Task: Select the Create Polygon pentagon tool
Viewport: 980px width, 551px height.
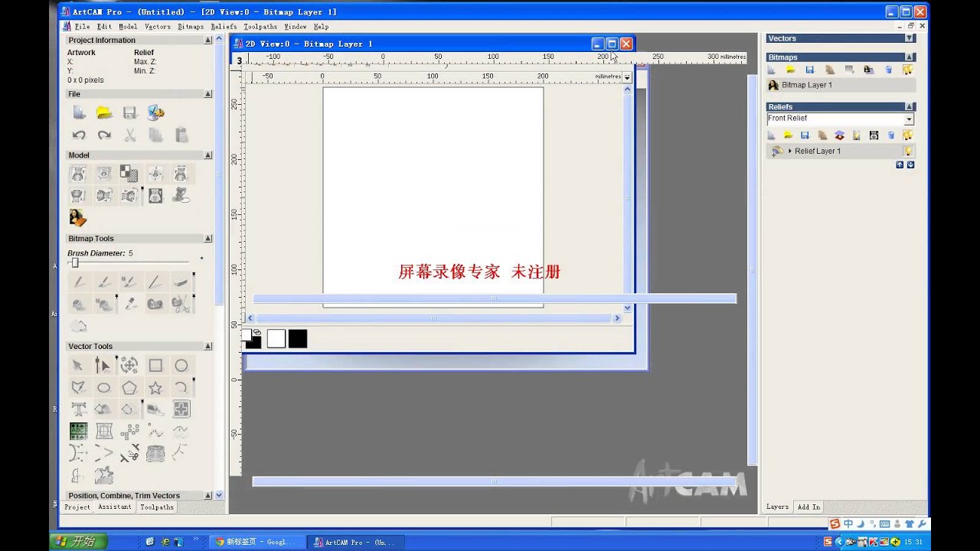Action: tap(129, 387)
